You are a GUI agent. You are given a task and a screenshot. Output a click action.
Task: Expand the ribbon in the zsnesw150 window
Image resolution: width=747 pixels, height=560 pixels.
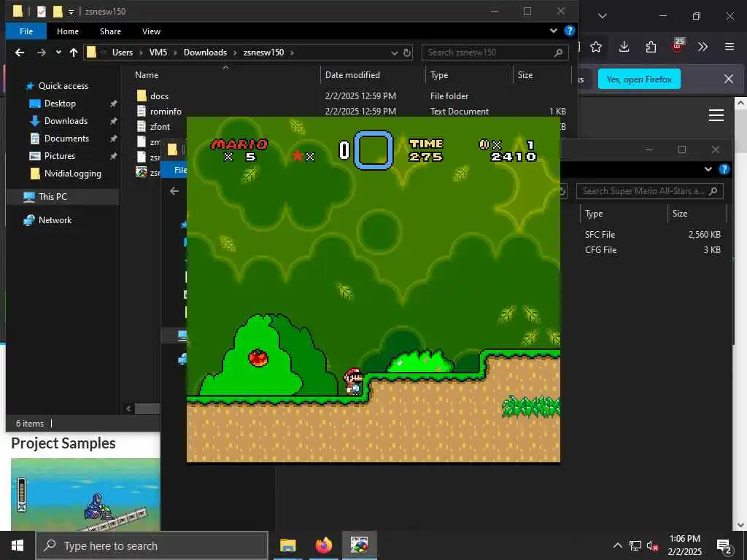[x=554, y=31]
